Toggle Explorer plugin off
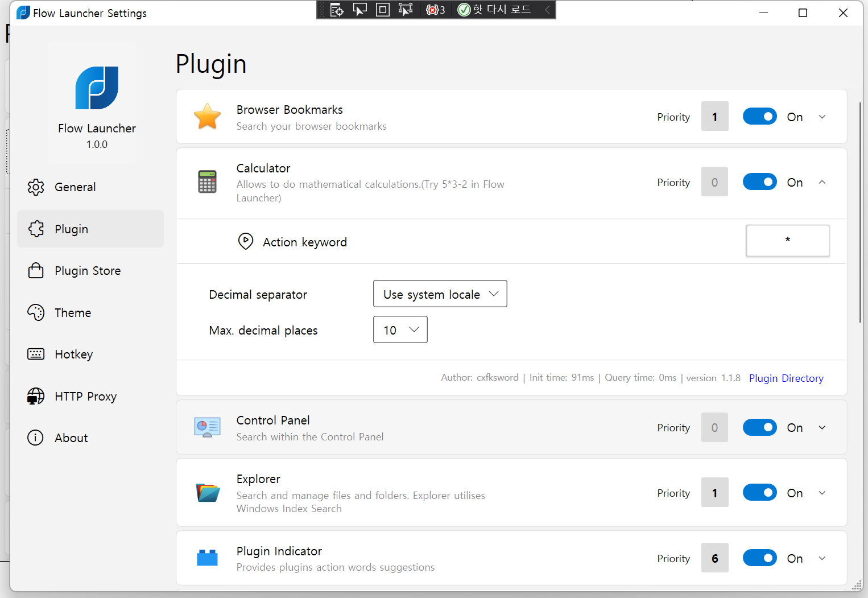The image size is (868, 598). [759, 492]
